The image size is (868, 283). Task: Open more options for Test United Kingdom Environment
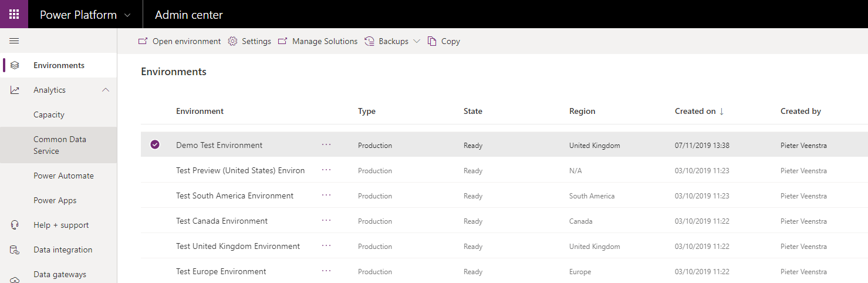(x=326, y=245)
